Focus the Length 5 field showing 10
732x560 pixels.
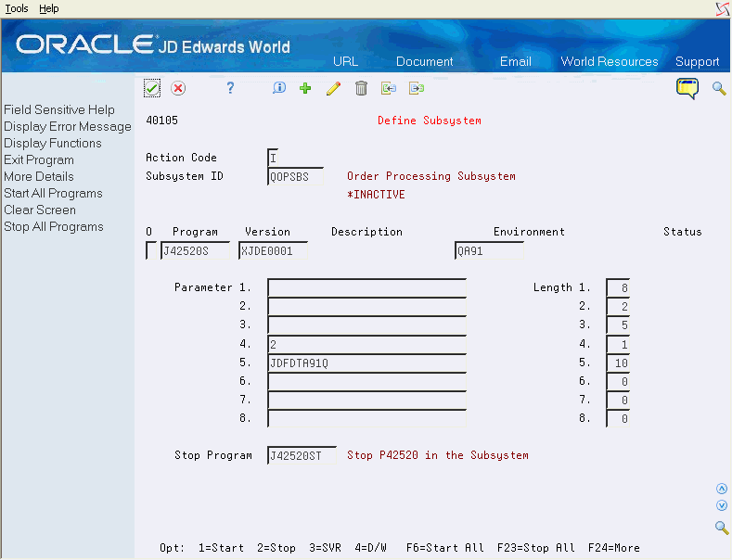point(618,363)
